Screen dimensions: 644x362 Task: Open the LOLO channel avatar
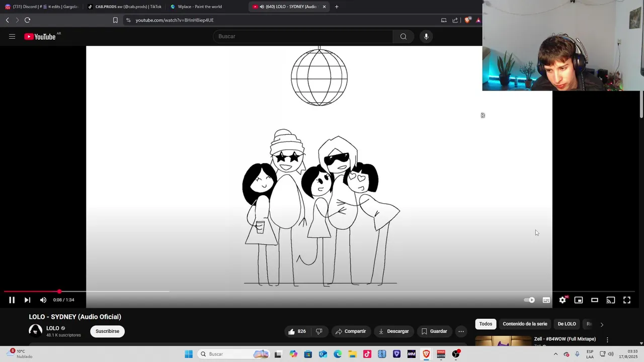[36, 331]
